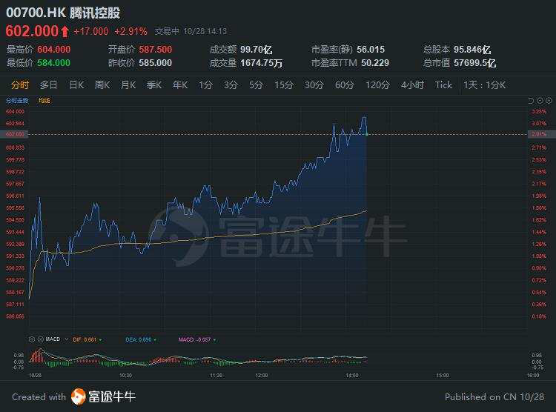Click the 市盈率TTM 50.229 value
Image resolution: width=556 pixels, height=412 pixels.
point(375,63)
